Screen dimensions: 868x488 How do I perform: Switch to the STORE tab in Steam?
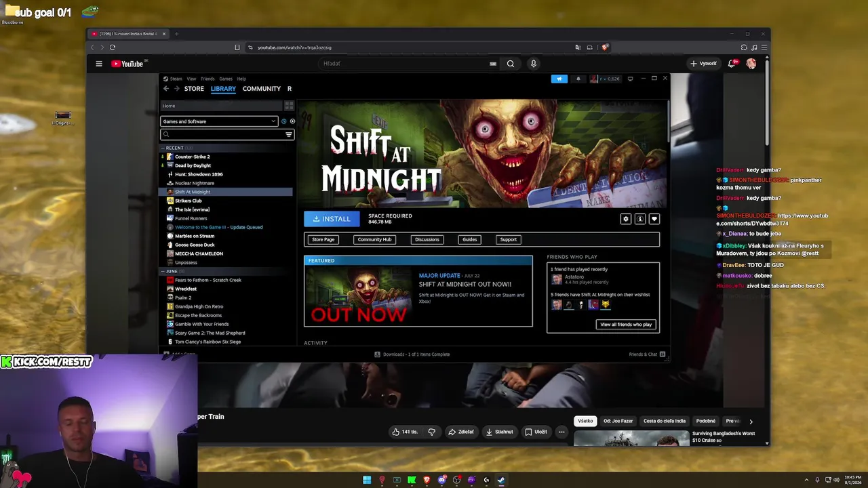click(x=194, y=89)
